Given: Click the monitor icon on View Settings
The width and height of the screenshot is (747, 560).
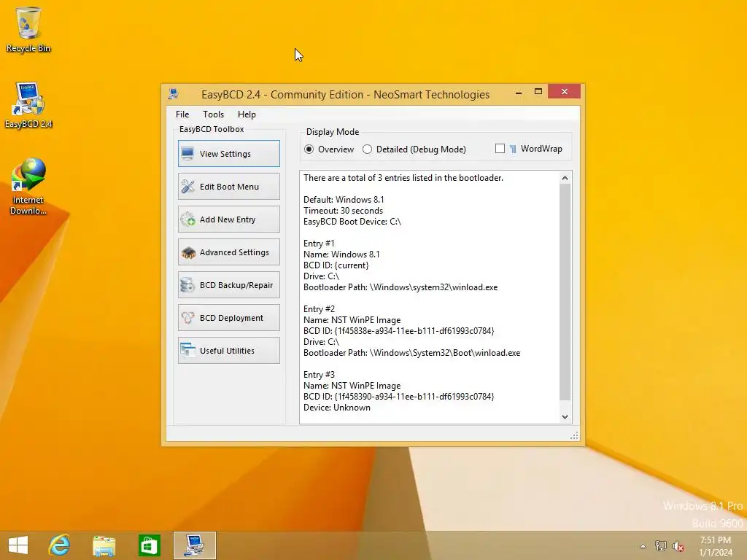Looking at the screenshot, I should tap(187, 154).
